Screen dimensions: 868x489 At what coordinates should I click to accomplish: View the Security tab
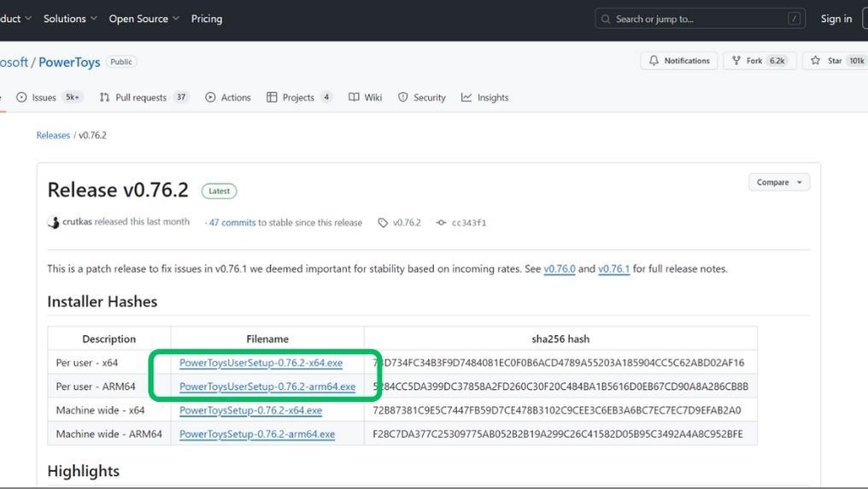[x=422, y=97]
